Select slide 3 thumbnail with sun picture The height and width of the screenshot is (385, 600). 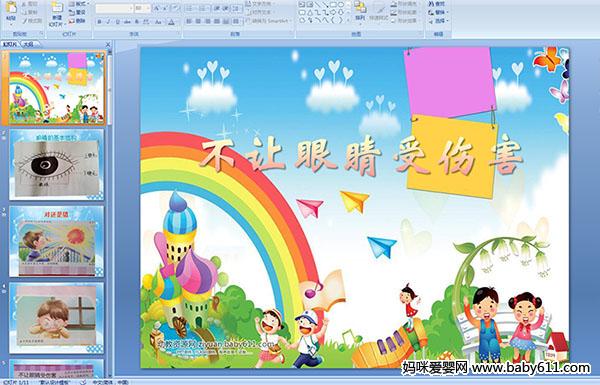pyautogui.click(x=57, y=241)
